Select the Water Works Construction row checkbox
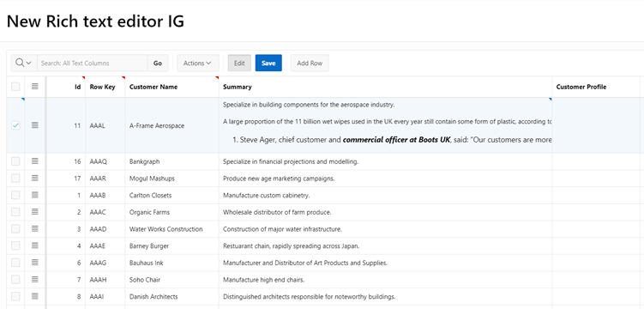The image size is (644, 309). click(x=15, y=229)
